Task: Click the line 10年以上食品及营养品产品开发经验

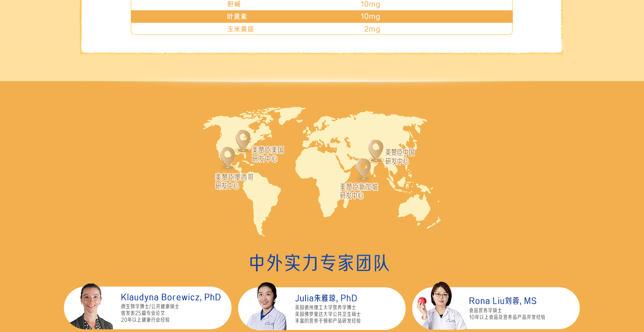Action: point(507,317)
